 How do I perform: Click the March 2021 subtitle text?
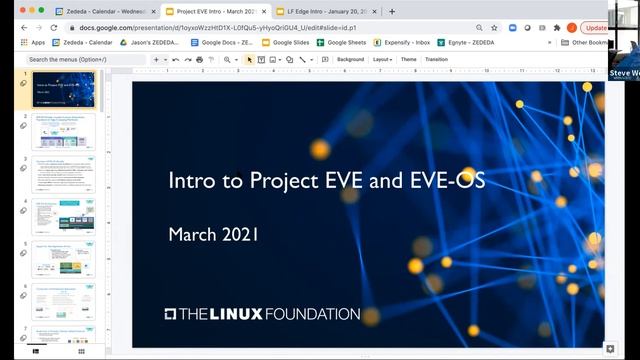[x=213, y=235]
